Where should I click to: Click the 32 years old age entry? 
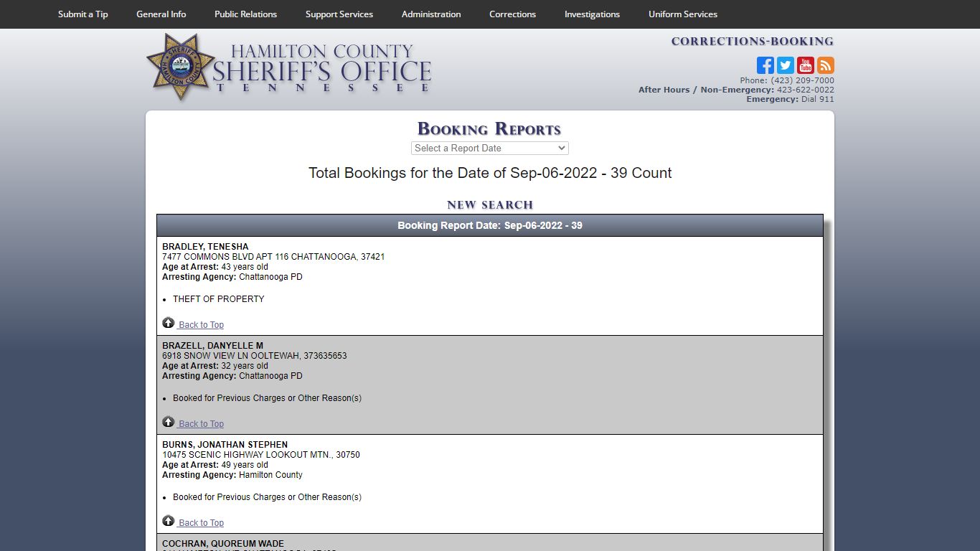pyautogui.click(x=245, y=366)
